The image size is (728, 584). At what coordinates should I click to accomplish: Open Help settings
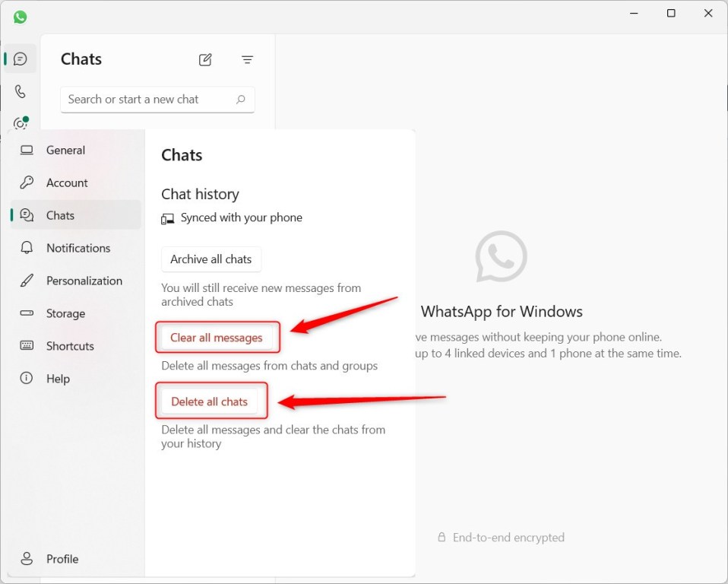click(x=56, y=378)
